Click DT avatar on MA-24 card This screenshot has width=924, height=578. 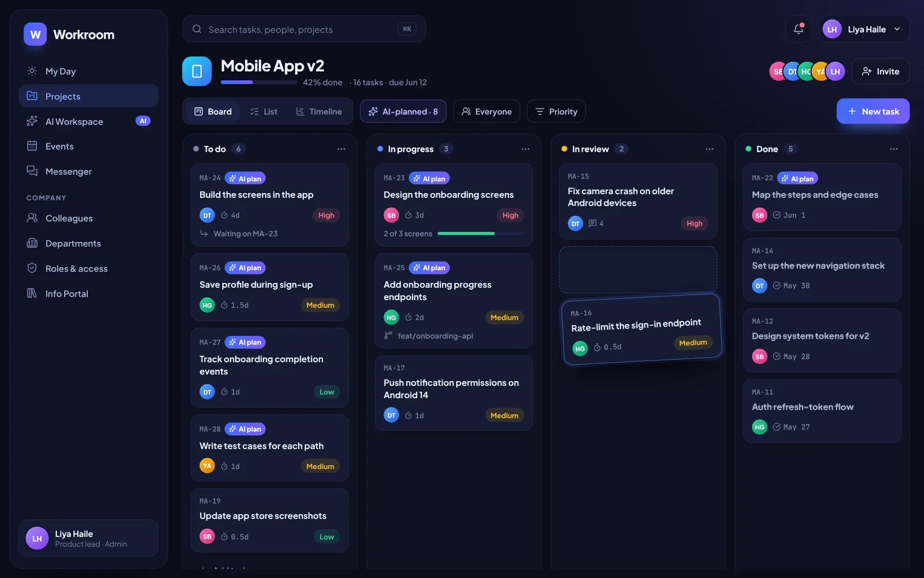[207, 215]
